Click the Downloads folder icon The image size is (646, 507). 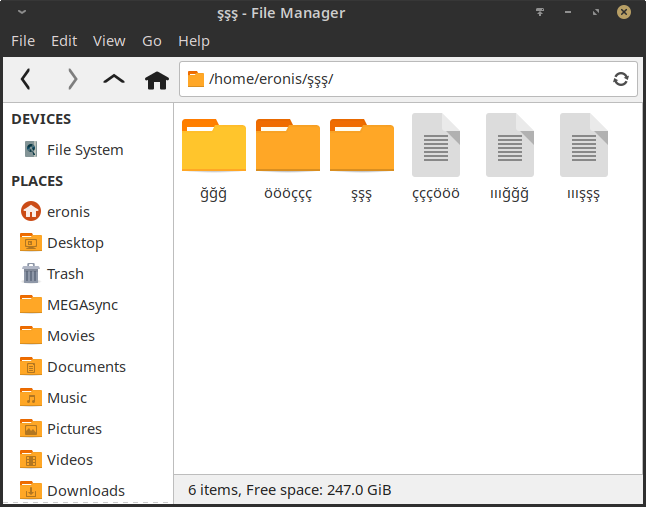[31, 490]
